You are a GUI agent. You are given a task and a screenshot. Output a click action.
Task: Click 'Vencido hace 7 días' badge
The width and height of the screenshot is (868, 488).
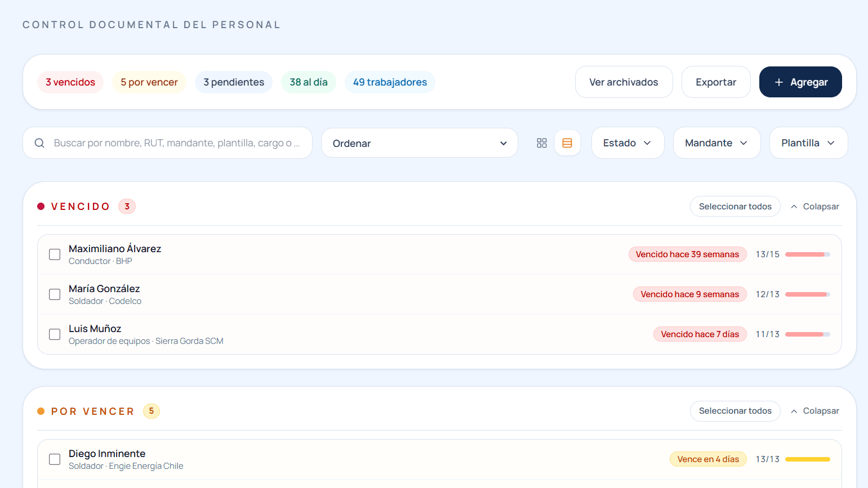tap(700, 334)
